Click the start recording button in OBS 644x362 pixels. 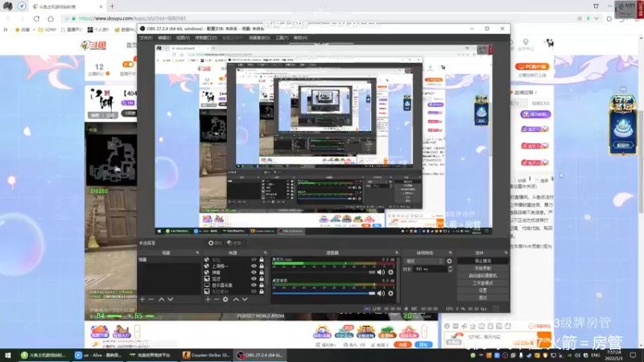[x=482, y=269]
